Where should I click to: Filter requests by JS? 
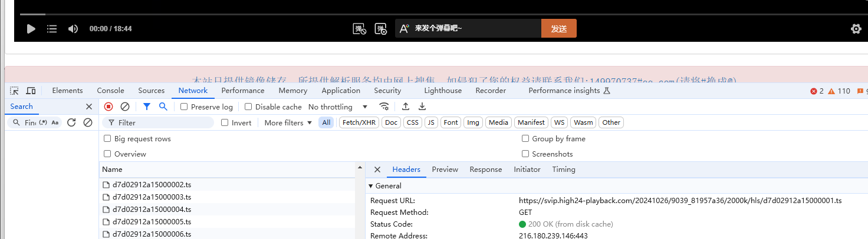432,122
